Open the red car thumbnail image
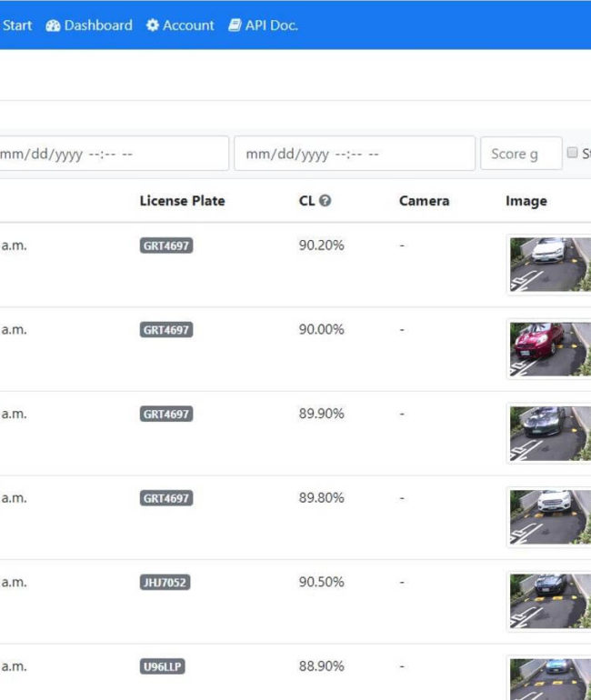The width and height of the screenshot is (591, 700). (x=550, y=350)
